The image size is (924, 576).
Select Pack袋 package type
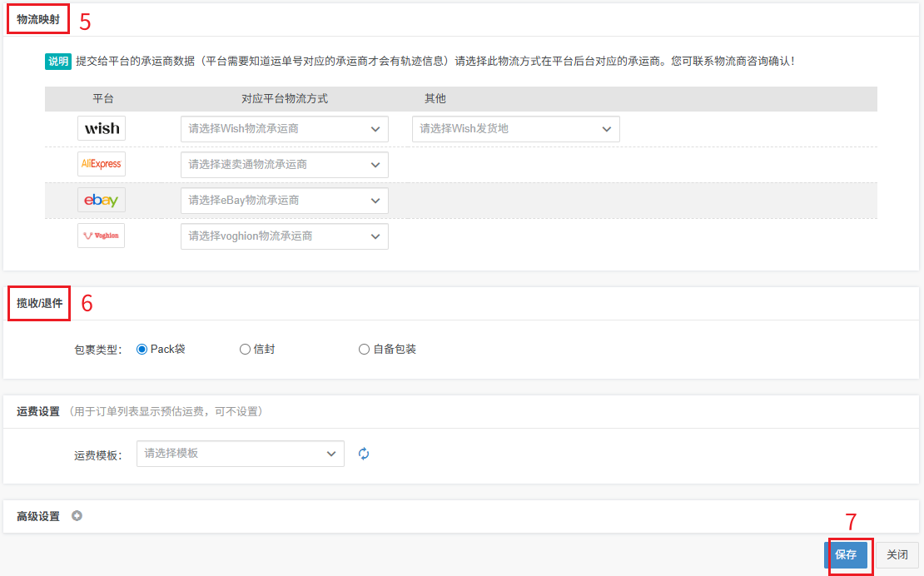142,350
